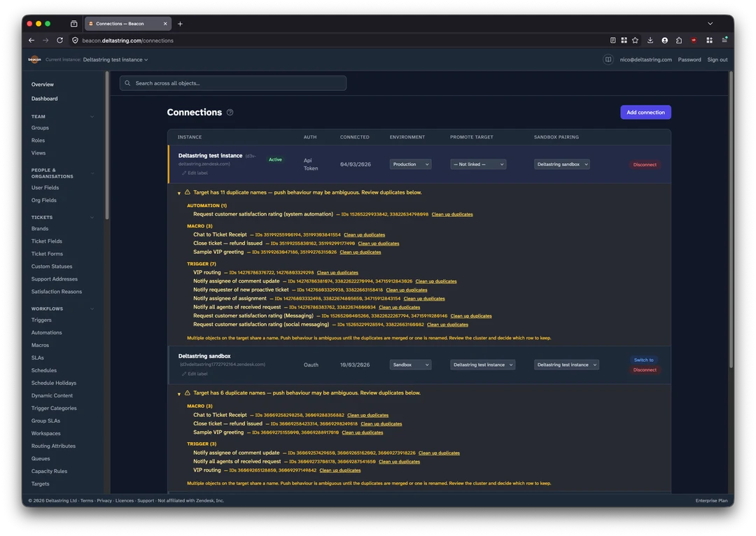The height and width of the screenshot is (536, 756).
Task: Go to Triggers in sidebar
Action: 41,320
